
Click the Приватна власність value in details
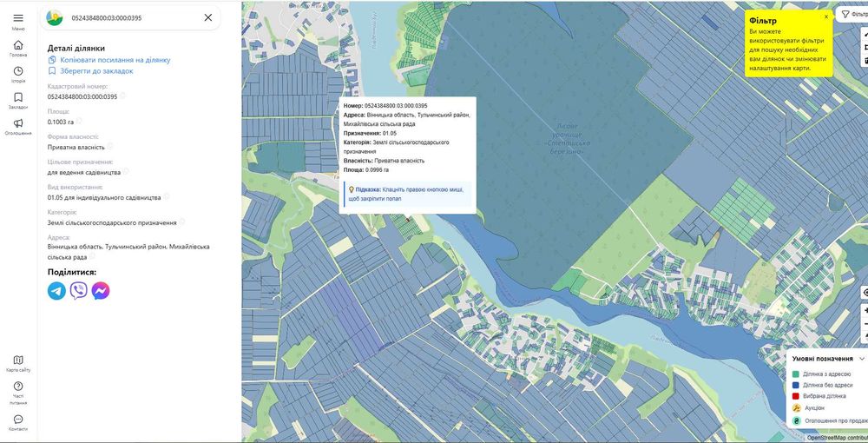(76, 147)
